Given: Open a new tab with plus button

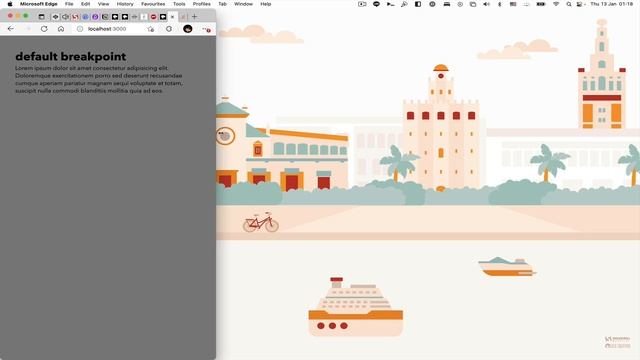Looking at the screenshot, I should coord(194,17).
